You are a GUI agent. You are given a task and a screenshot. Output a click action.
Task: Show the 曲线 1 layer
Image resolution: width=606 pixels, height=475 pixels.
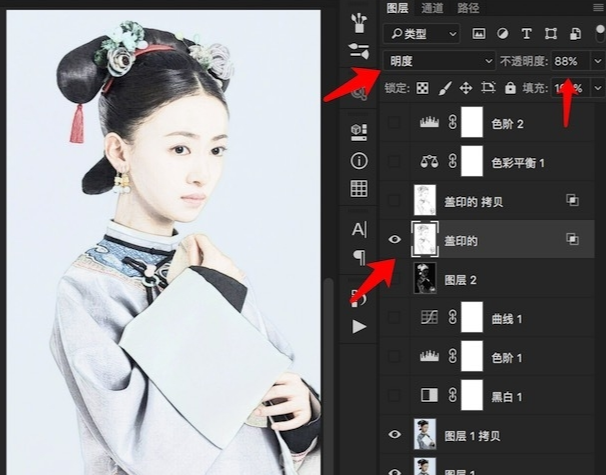[x=394, y=317]
